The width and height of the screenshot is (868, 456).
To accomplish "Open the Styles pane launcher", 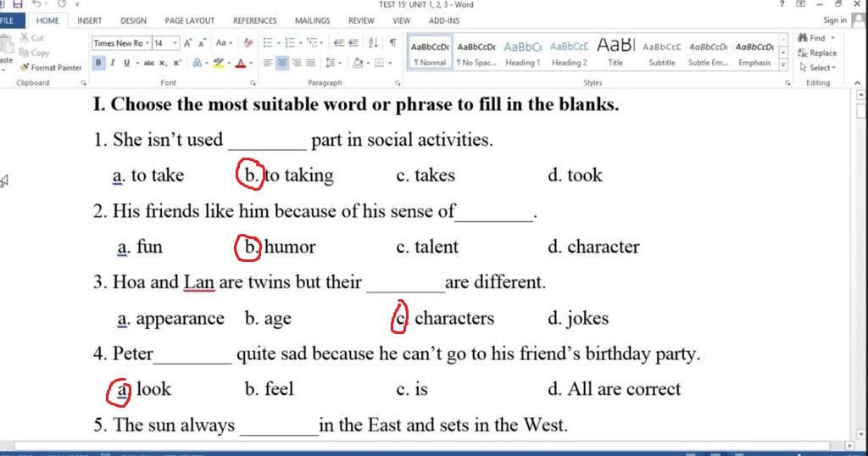I will pyautogui.click(x=787, y=83).
